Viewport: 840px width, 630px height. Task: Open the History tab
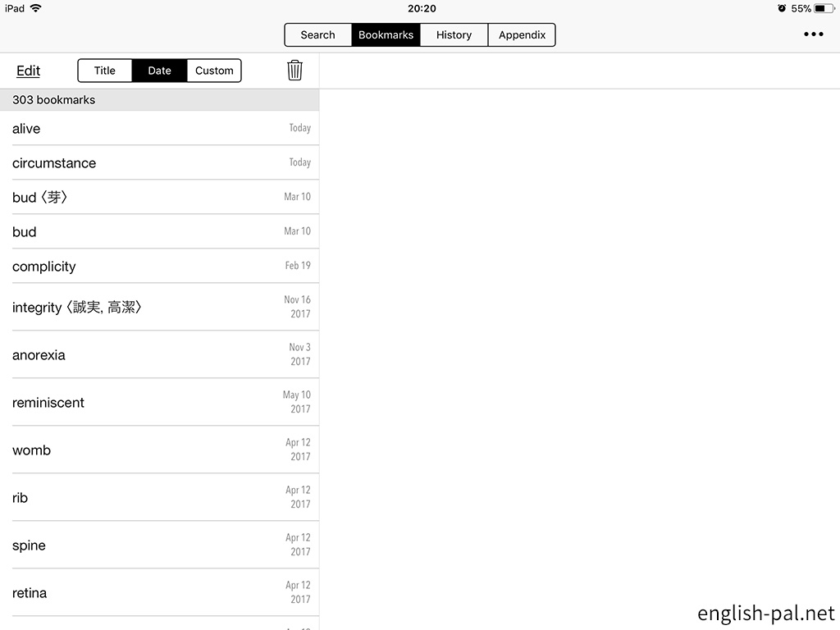point(454,35)
